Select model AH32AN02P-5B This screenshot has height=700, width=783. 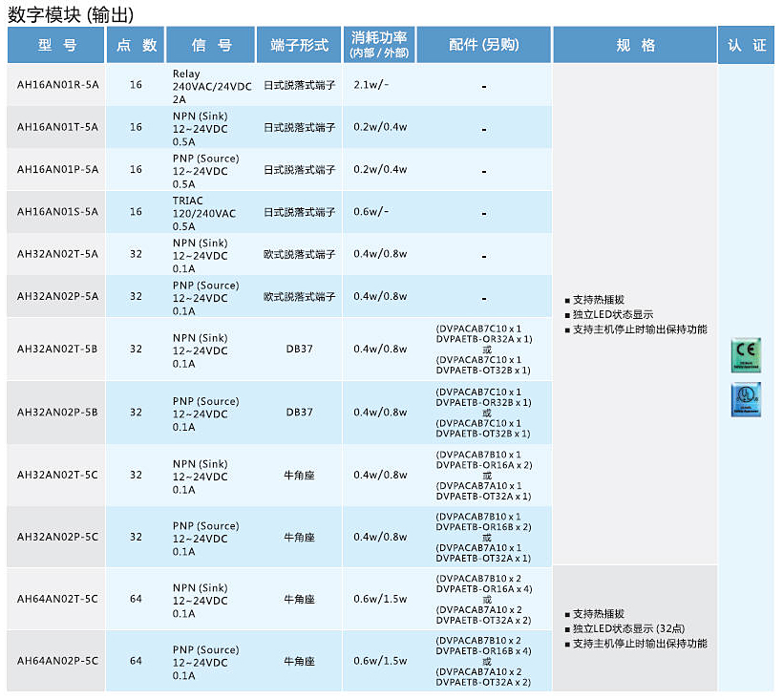58,413
